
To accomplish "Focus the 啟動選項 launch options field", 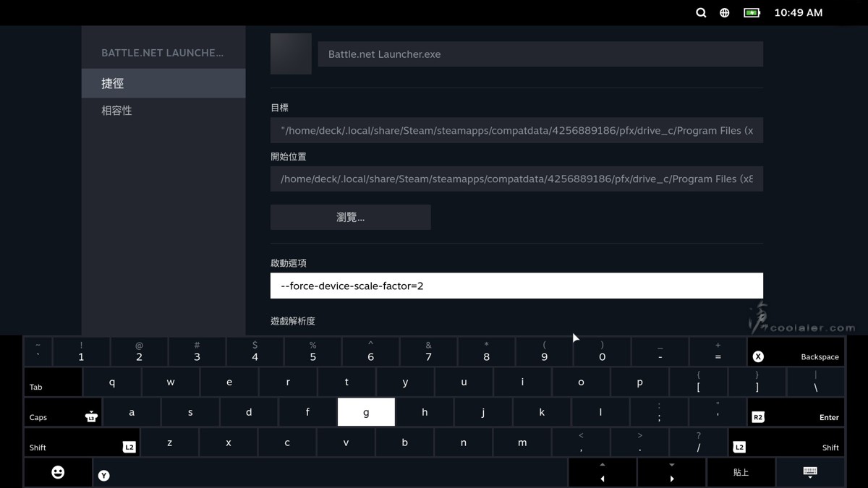I will click(x=516, y=286).
